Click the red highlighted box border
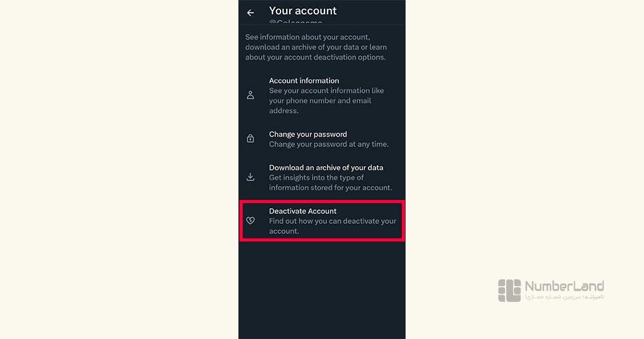The height and width of the screenshot is (339, 644). point(322,202)
